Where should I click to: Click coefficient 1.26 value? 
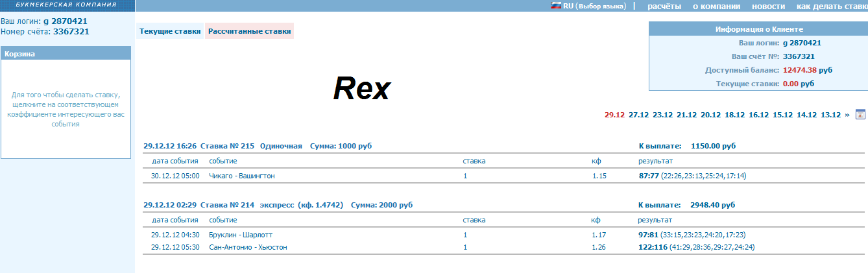pos(599,247)
